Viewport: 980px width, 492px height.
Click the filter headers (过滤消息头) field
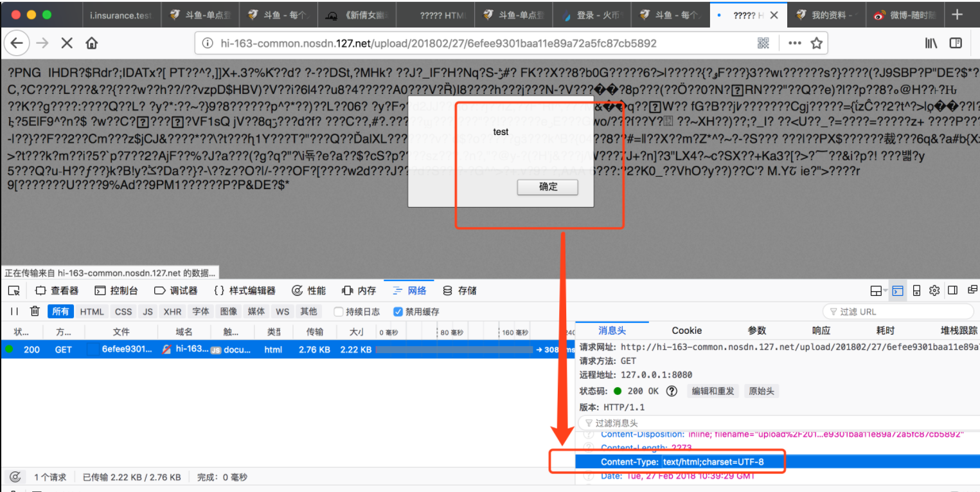coord(778,423)
